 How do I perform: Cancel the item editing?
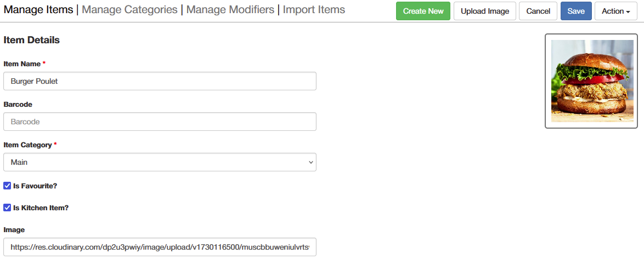tap(538, 11)
